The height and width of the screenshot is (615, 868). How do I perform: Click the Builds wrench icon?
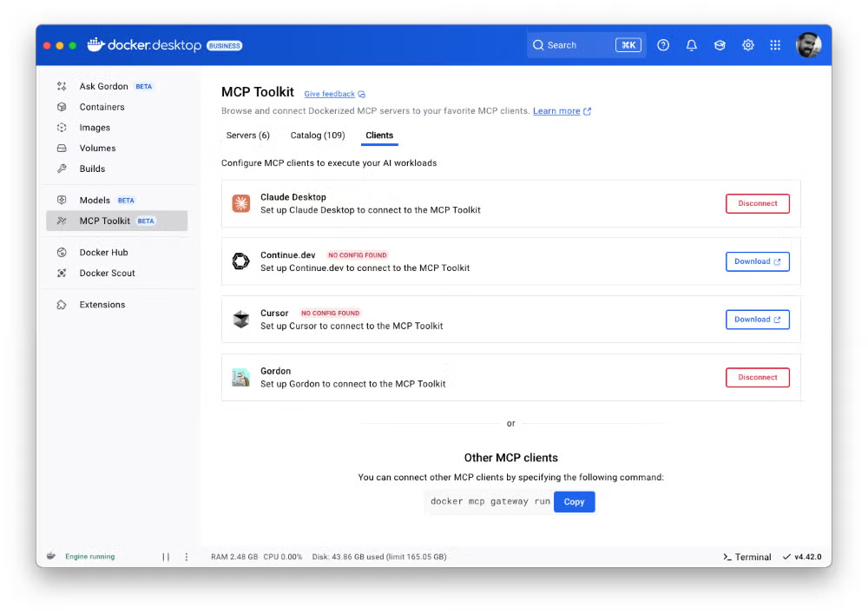point(62,169)
